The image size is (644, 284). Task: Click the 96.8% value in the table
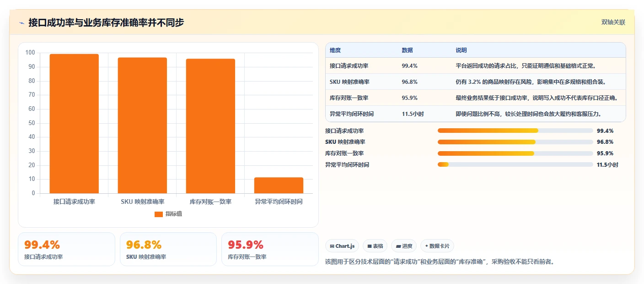coord(409,82)
